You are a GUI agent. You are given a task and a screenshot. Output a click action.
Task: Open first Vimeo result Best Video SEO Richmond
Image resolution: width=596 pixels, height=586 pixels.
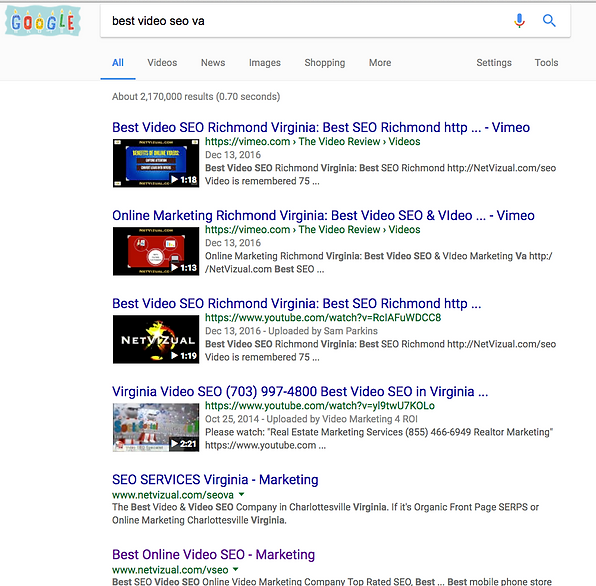click(x=321, y=127)
